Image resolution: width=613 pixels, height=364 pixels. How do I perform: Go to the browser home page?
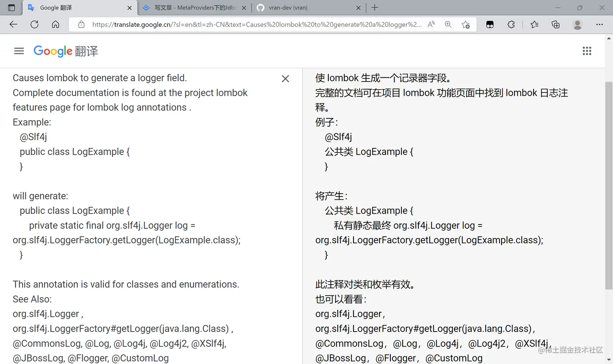tap(56, 24)
